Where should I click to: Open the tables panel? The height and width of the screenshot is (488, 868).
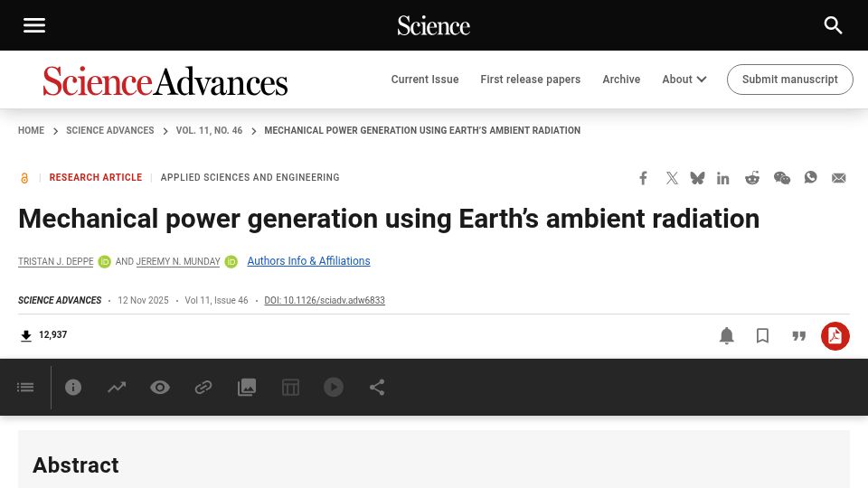click(290, 388)
